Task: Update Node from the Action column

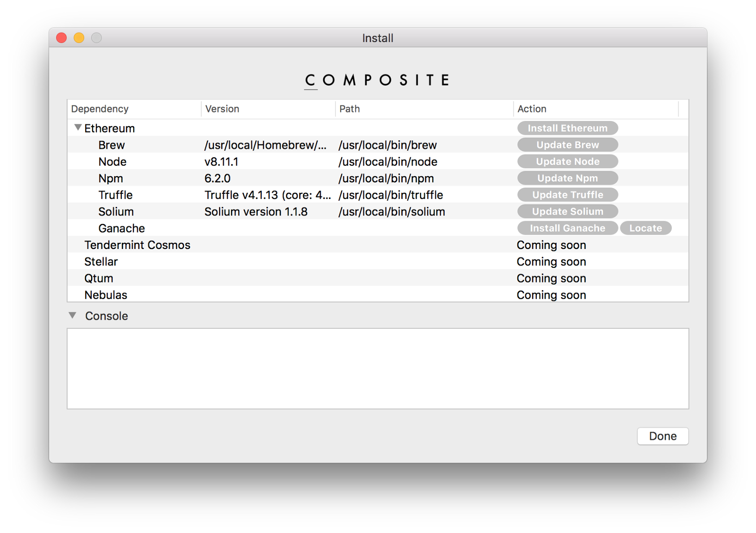Action: pos(567,161)
